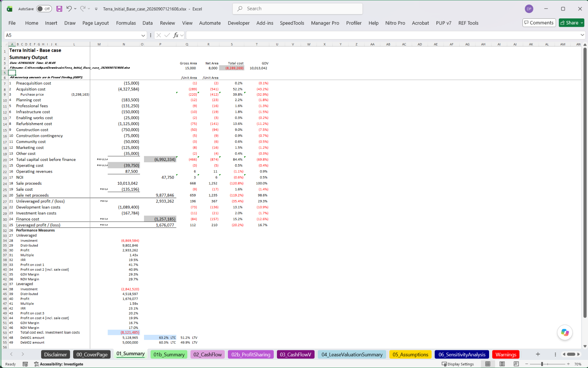Open the 06_SensitivityAnalysis sheet
This screenshot has width=588, height=368.
coord(462,355)
